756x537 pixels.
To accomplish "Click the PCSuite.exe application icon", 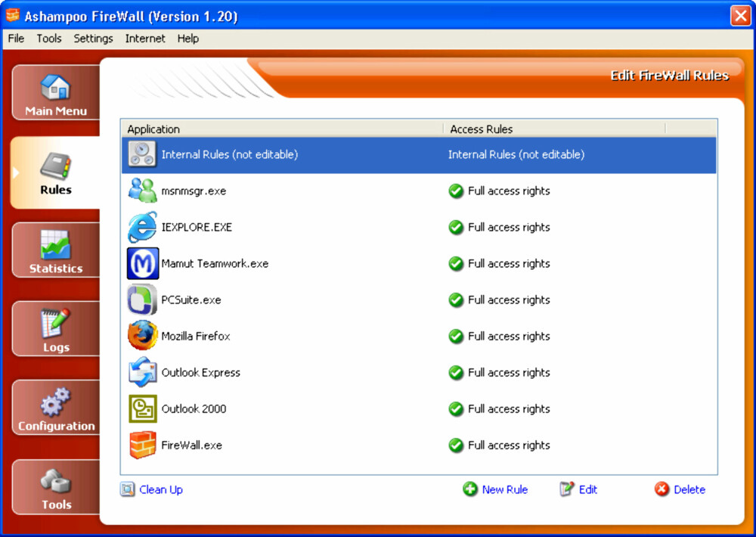I will click(142, 300).
